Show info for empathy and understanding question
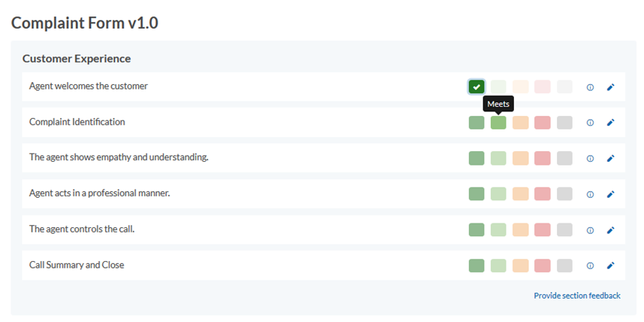This screenshot has height=322, width=644. tap(590, 158)
